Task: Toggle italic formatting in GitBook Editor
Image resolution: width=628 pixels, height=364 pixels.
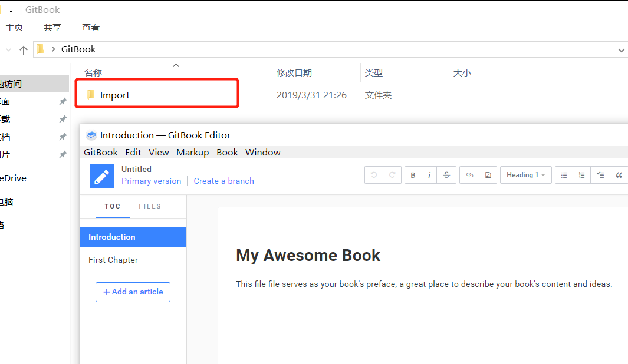Action: [x=429, y=175]
